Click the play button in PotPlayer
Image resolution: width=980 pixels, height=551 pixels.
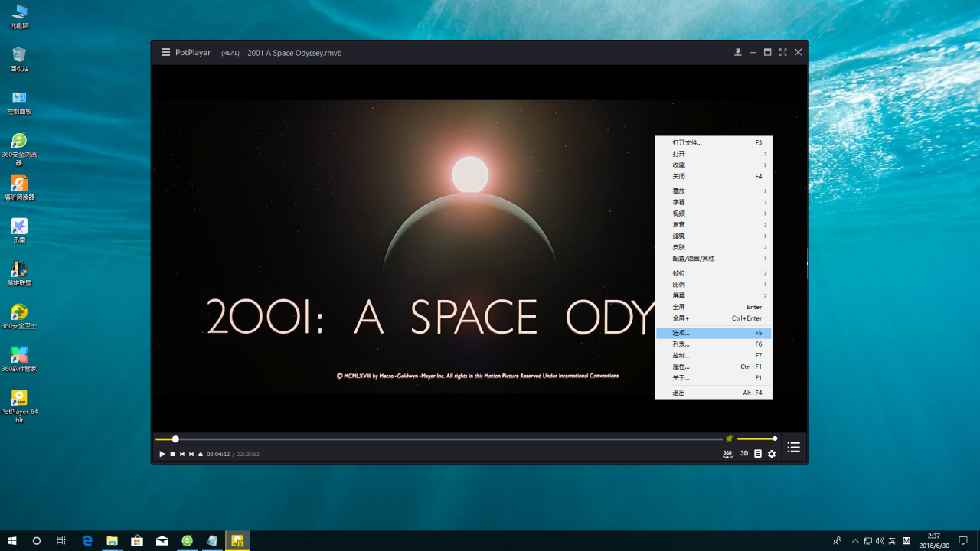click(162, 454)
